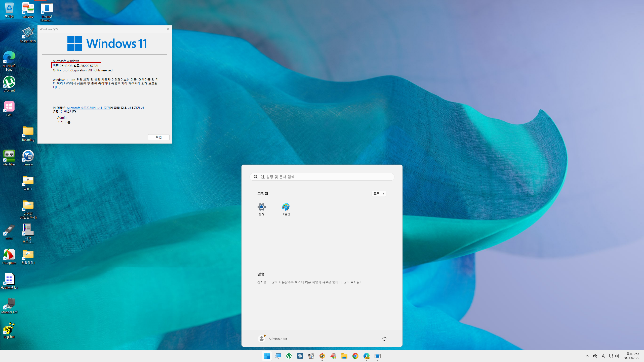Viewport: 644px width, 362px height.
Task: Open Edge Canary from the taskbar
Action: [x=366, y=356]
